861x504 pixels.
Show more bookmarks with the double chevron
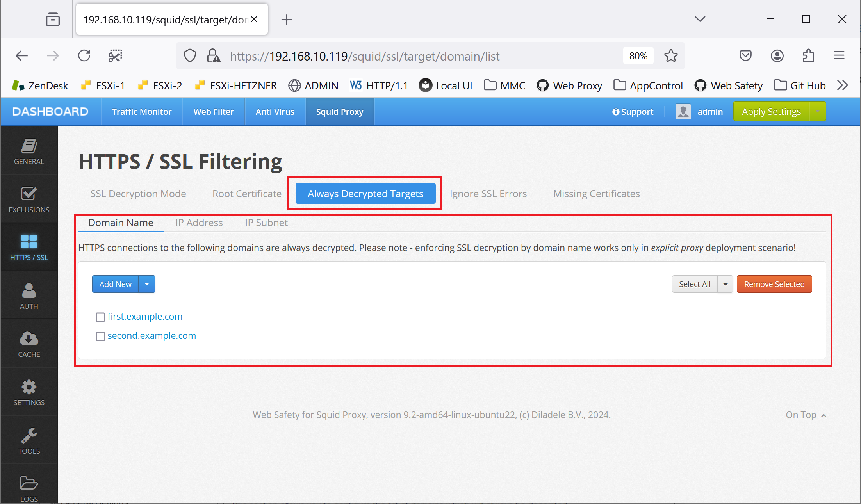(x=843, y=85)
